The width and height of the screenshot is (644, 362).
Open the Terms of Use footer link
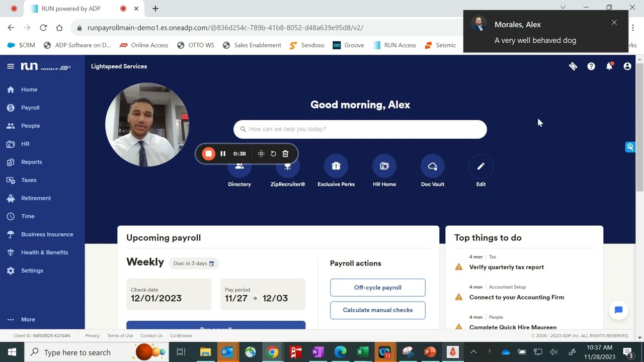(120, 336)
